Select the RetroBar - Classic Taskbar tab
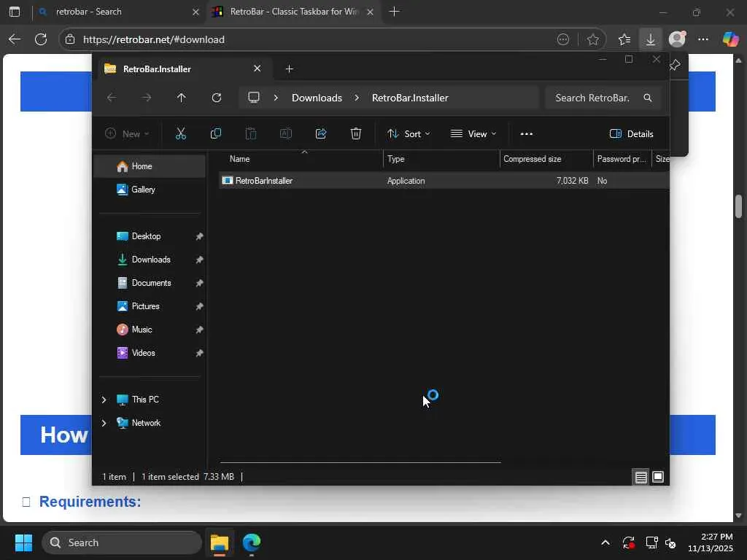 294,12
